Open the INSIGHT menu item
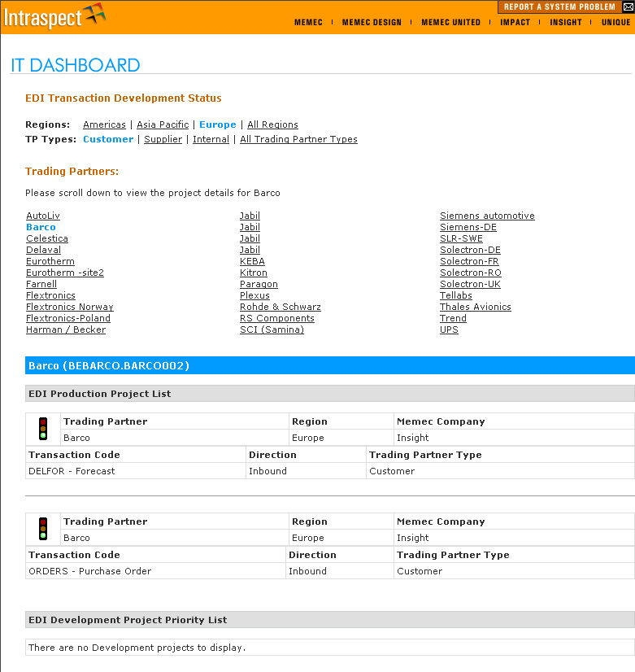Image resolution: width=635 pixels, height=672 pixels. coord(566,22)
